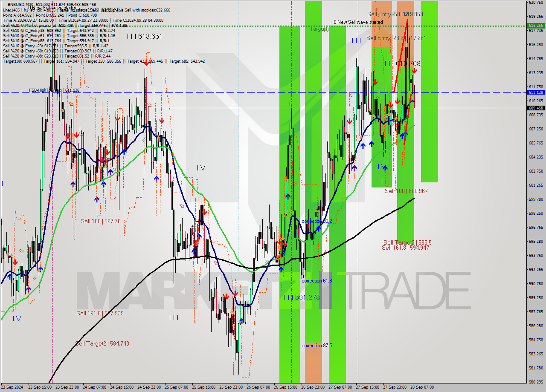This screenshot has width=546, height=392.
Task: Click the 616.250 price axis label
Action: (x=536, y=44)
